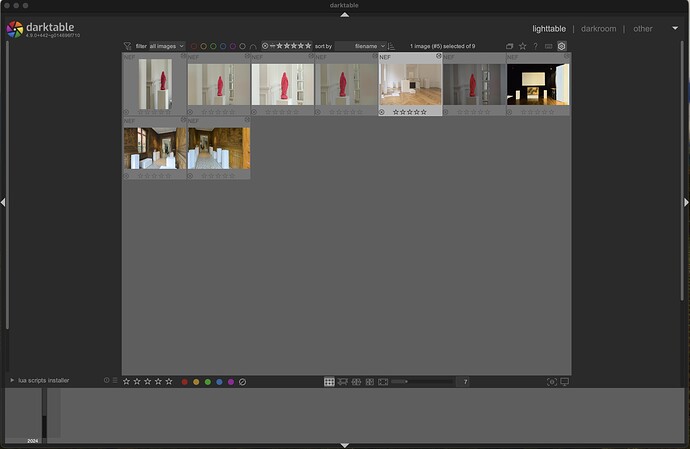Click the filter funnel icon in top bar
Image resolution: width=690 pixels, height=449 pixels.
[127, 46]
